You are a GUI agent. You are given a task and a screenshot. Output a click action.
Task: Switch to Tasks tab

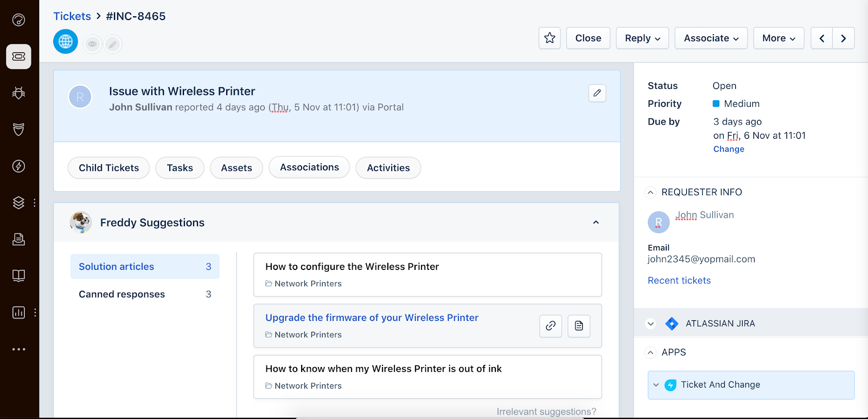pyautogui.click(x=180, y=167)
